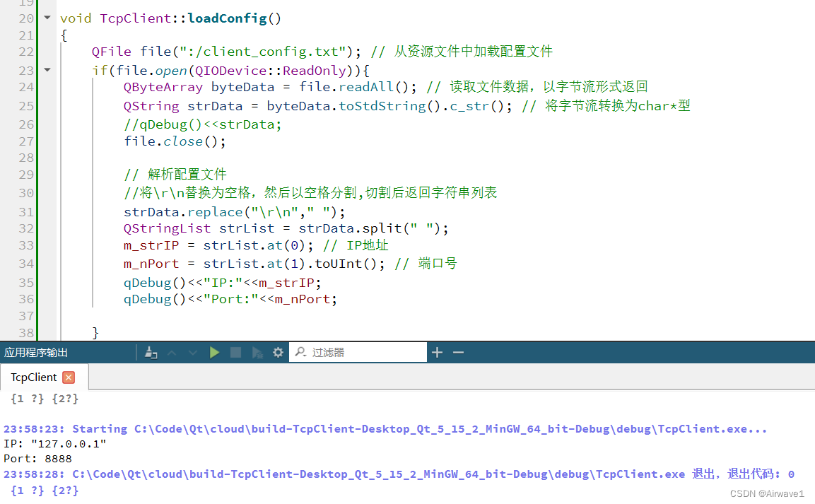Click the zoom out minus icon
Screen dimensions: 815x504
(458, 351)
